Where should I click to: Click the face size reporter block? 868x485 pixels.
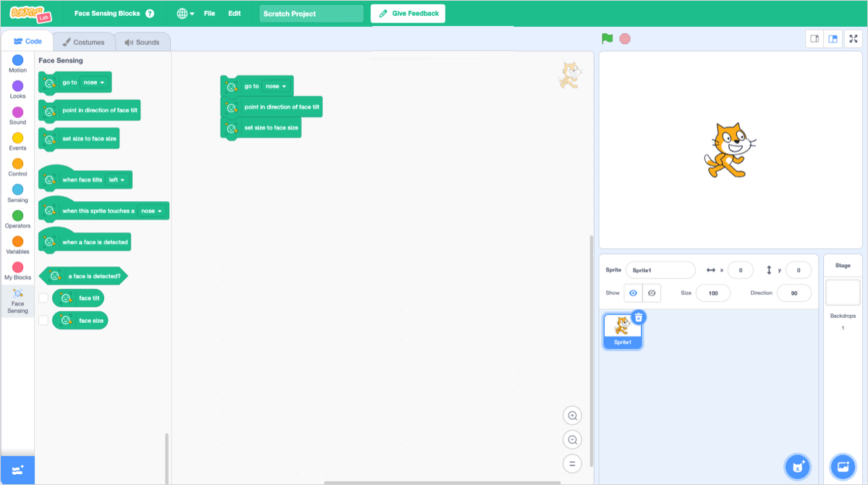[80, 320]
